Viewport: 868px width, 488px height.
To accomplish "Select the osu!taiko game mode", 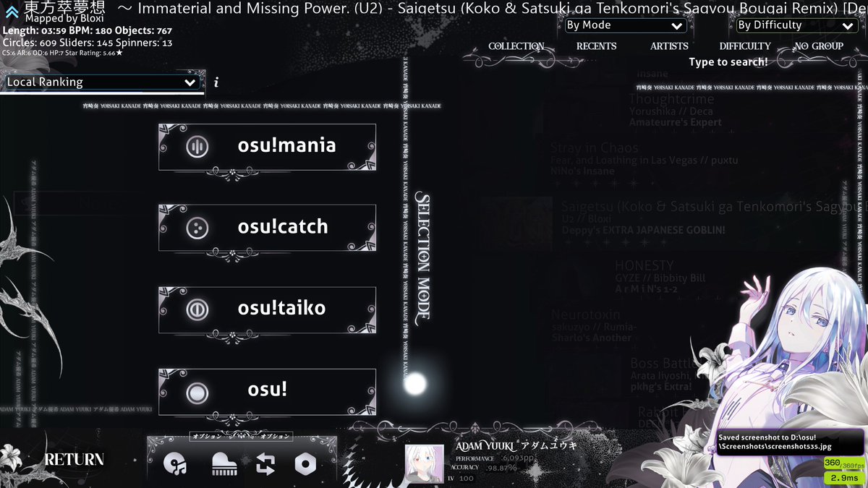I will [267, 309].
